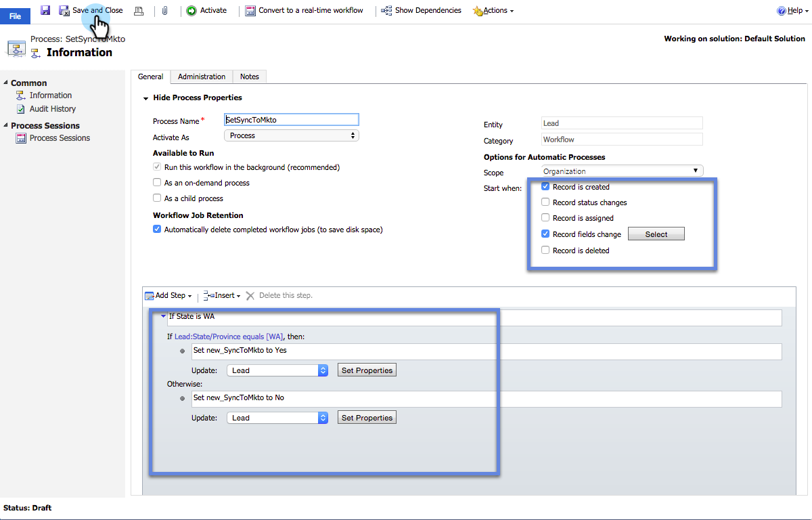
Task: Switch to the Administration tab
Action: 202,77
